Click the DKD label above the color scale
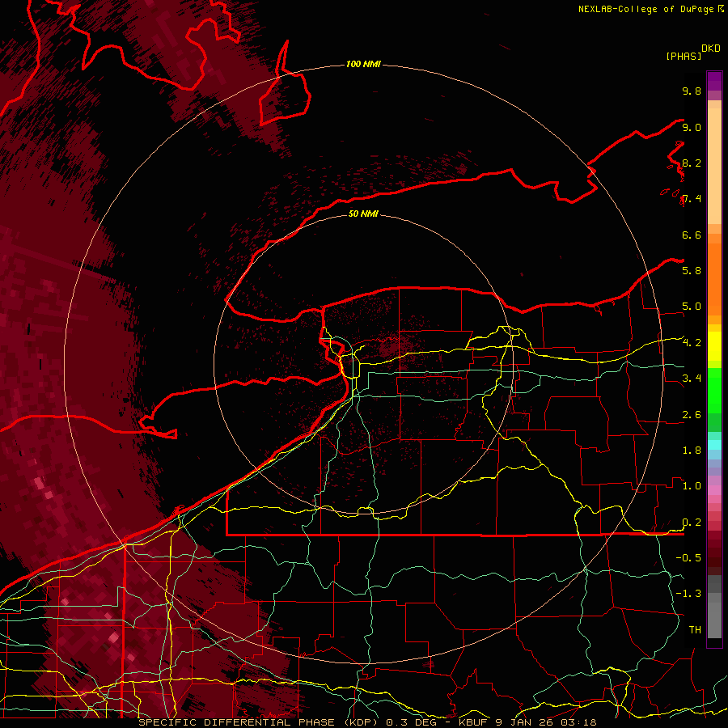Image resolution: width=728 pixels, height=728 pixels. 711,48
